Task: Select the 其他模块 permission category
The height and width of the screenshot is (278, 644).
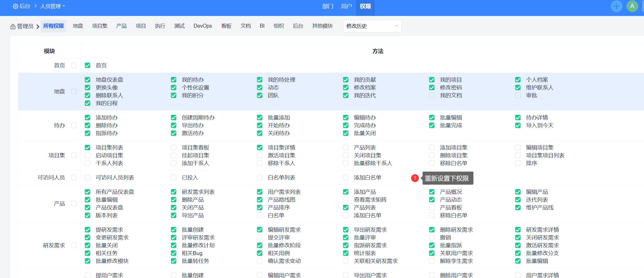Action: (x=322, y=26)
